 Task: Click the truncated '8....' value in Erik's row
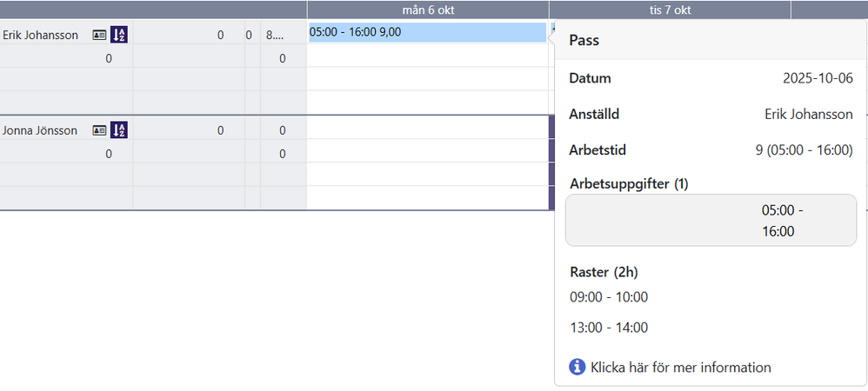pos(275,36)
